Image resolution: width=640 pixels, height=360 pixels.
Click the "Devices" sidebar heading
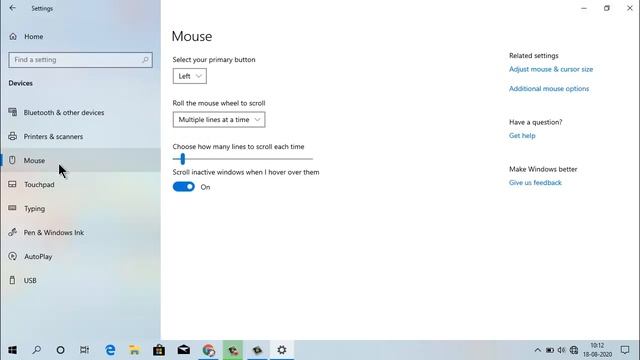20,83
